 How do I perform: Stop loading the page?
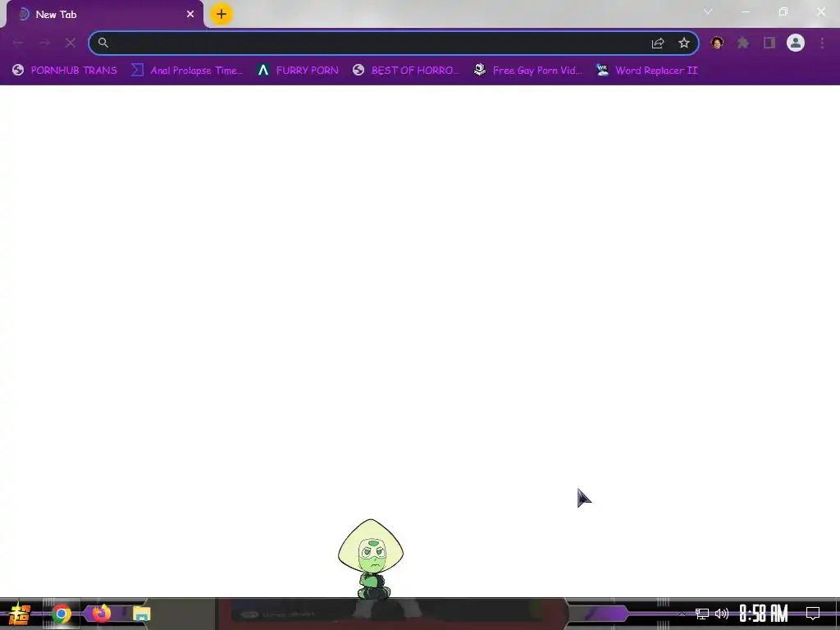click(x=71, y=43)
